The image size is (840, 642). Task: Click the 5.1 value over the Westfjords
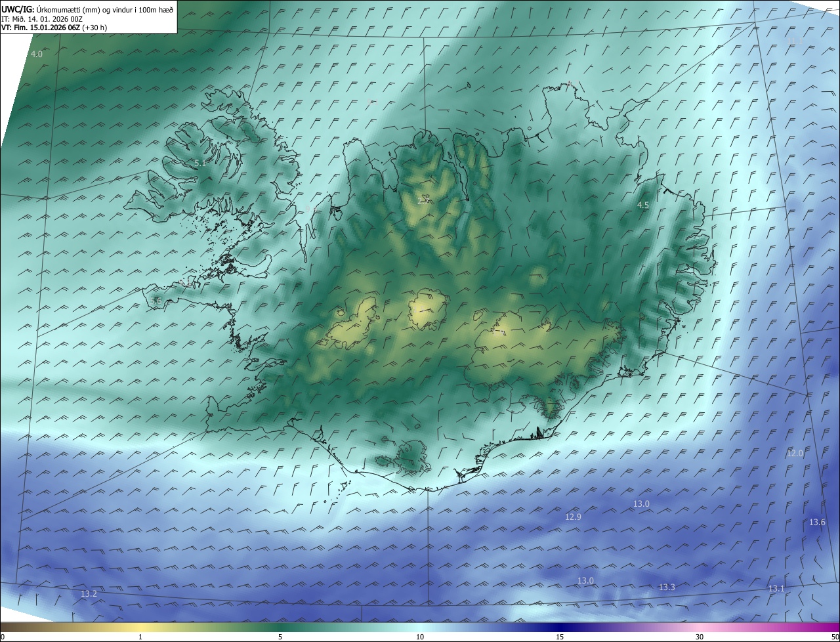[x=200, y=163]
